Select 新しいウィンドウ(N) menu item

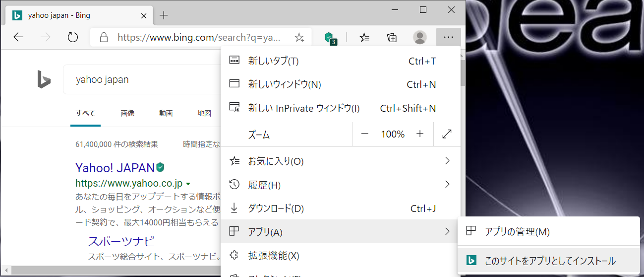[341, 84]
